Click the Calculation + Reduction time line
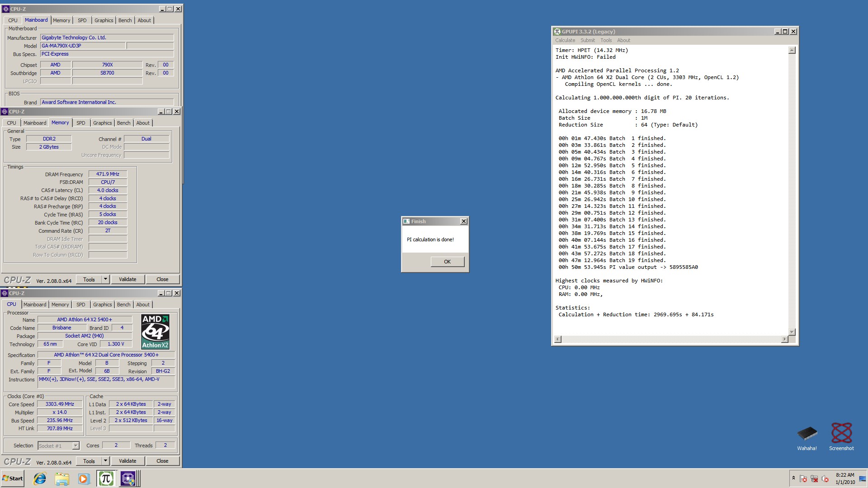Image resolution: width=868 pixels, height=488 pixels. 636,314
